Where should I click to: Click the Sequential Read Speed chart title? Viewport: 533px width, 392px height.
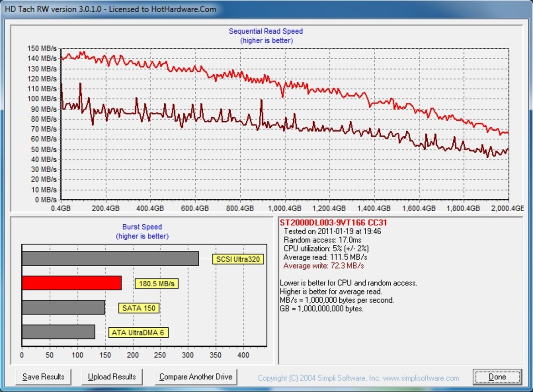pyautogui.click(x=266, y=31)
